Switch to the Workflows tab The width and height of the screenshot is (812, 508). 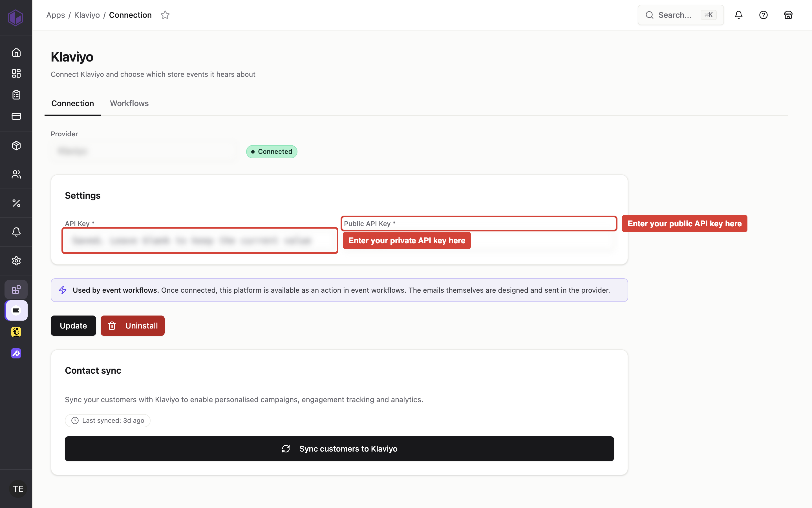pyautogui.click(x=129, y=103)
